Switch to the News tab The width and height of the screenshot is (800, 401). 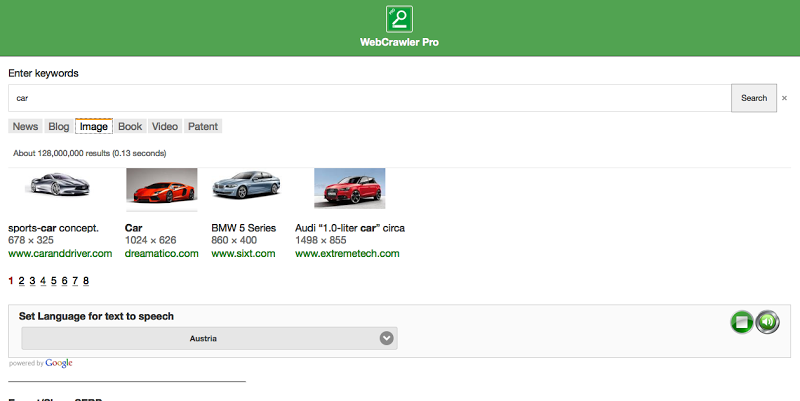(26, 127)
